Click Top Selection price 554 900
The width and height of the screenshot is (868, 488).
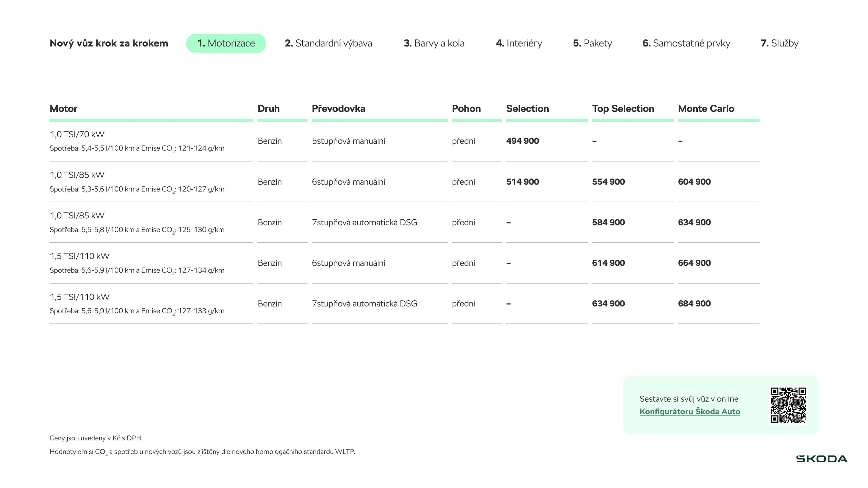[x=608, y=182]
